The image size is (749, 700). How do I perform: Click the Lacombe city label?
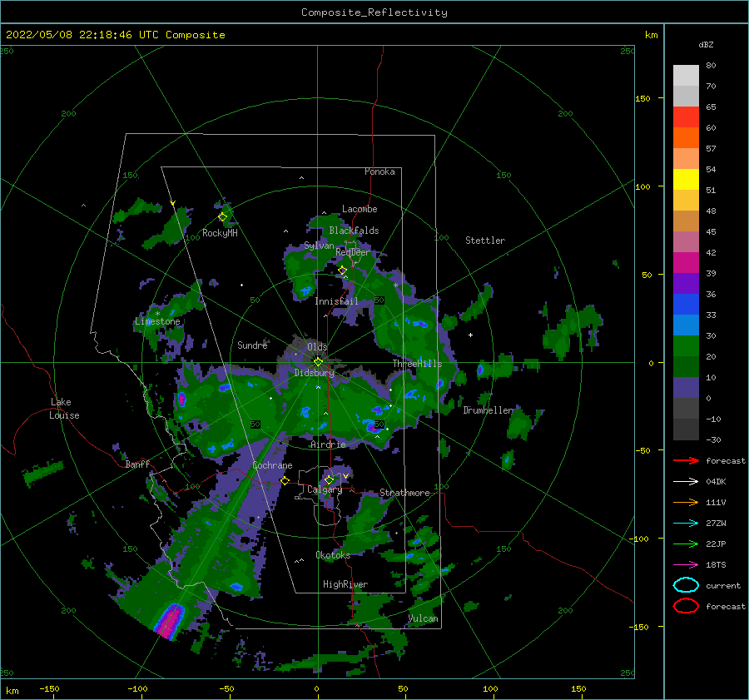(360, 209)
